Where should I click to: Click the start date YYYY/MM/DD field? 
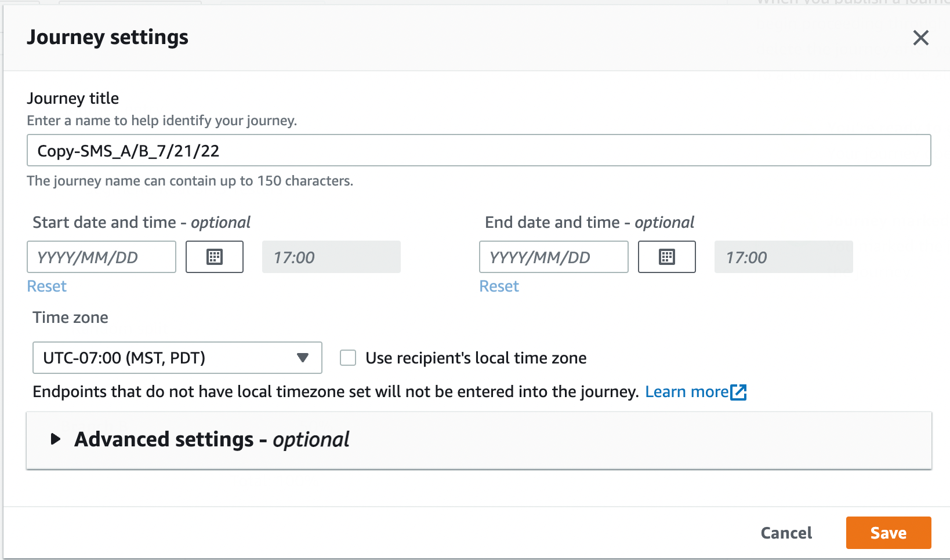point(101,257)
